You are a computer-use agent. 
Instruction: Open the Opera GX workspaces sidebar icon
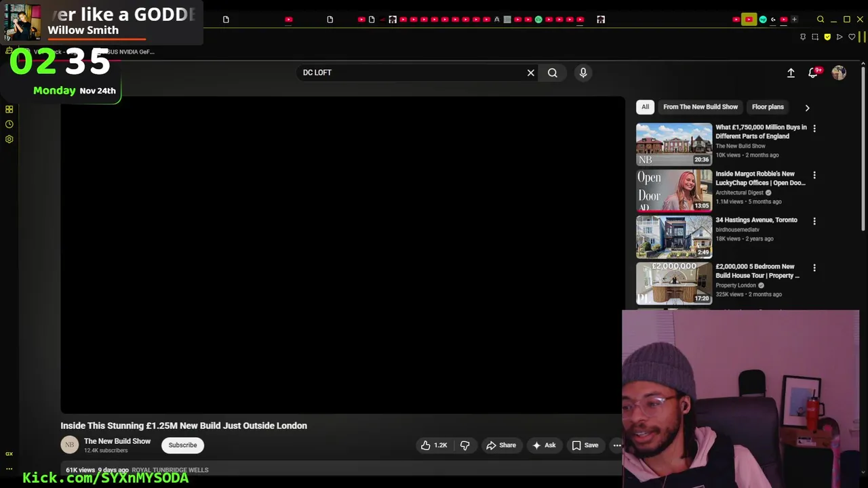point(9,109)
